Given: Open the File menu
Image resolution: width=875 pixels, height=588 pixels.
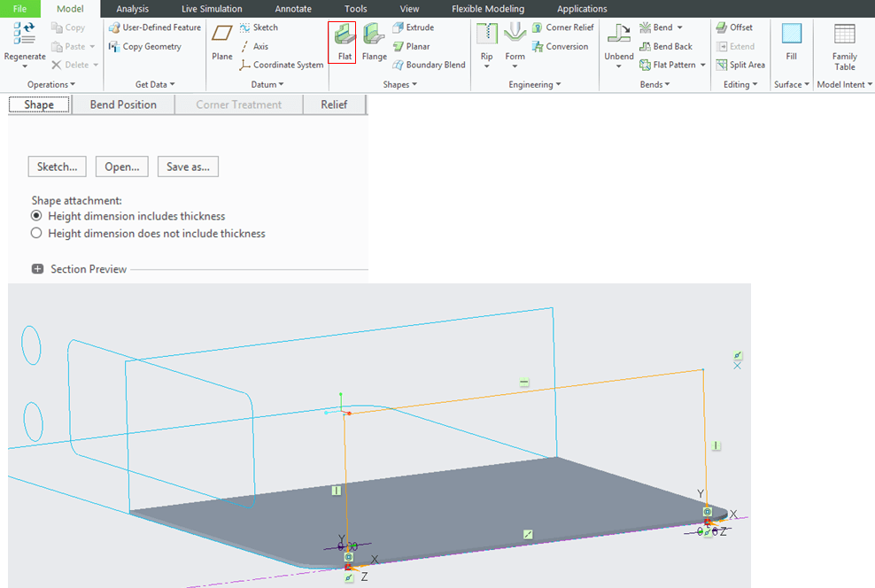Looking at the screenshot, I should coord(20,9).
